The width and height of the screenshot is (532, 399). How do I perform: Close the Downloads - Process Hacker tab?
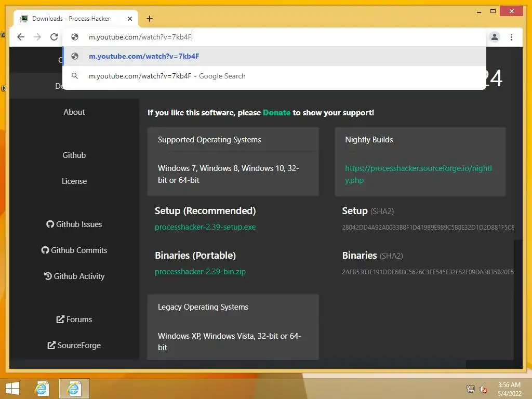click(x=129, y=19)
